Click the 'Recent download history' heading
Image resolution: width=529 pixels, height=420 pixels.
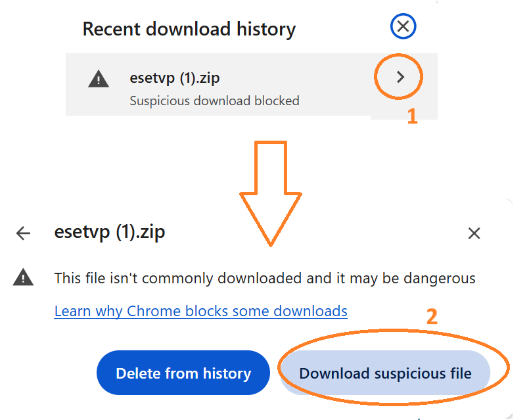click(x=189, y=29)
